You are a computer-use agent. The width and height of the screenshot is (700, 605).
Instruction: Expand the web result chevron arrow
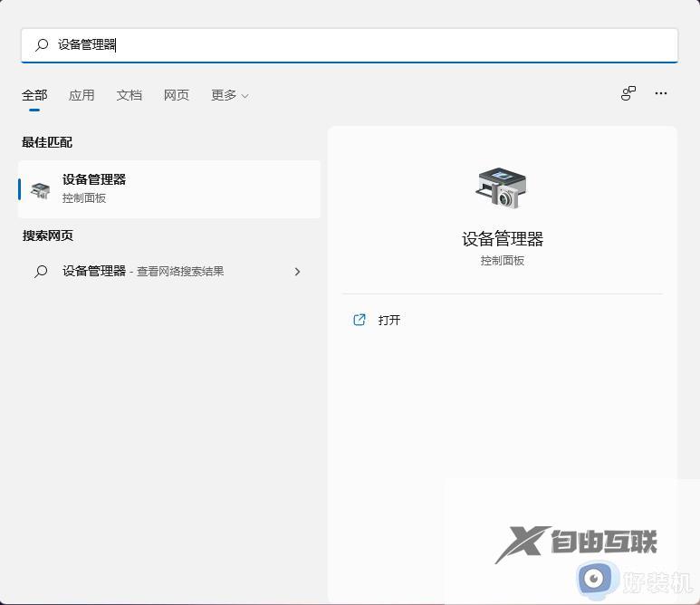(297, 272)
